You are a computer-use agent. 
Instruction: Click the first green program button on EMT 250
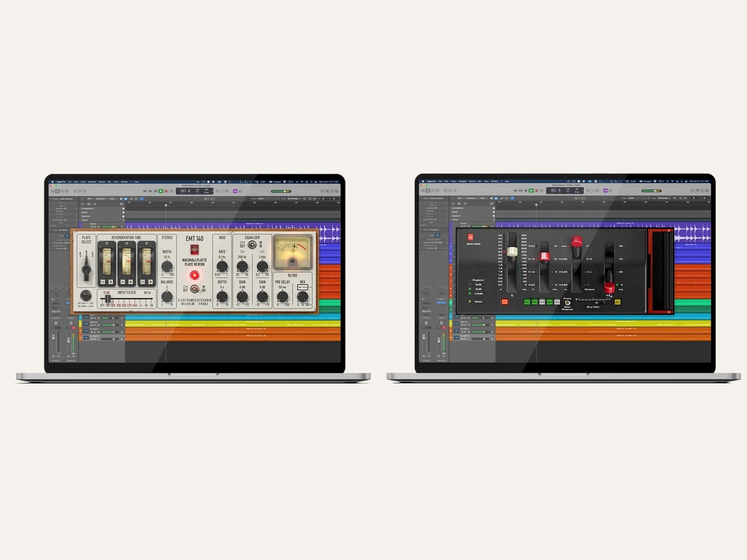[527, 302]
